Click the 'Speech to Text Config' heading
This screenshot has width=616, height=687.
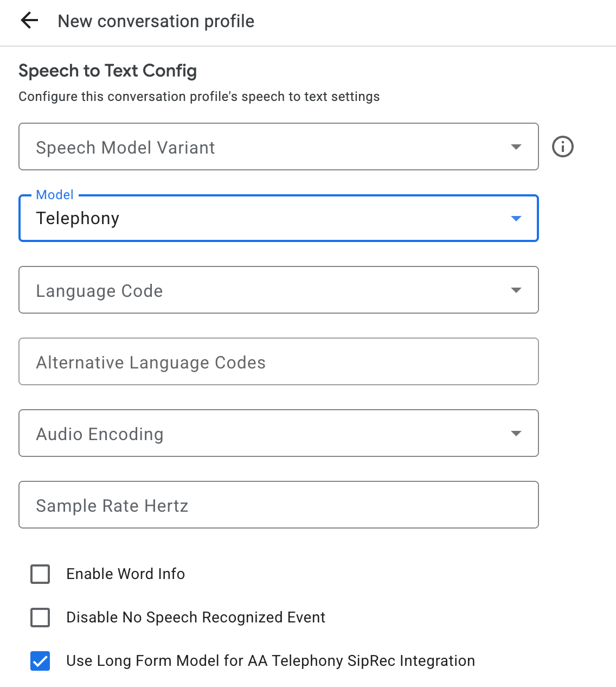pyautogui.click(x=107, y=71)
